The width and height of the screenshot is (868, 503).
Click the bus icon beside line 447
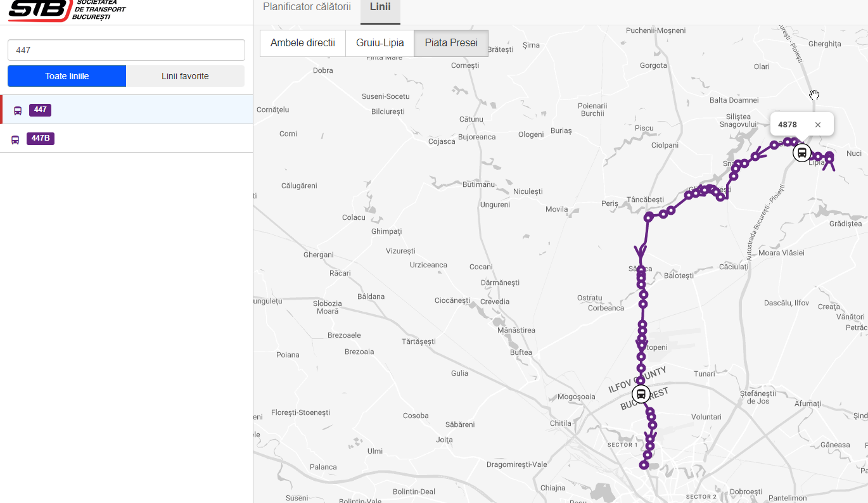coord(18,110)
